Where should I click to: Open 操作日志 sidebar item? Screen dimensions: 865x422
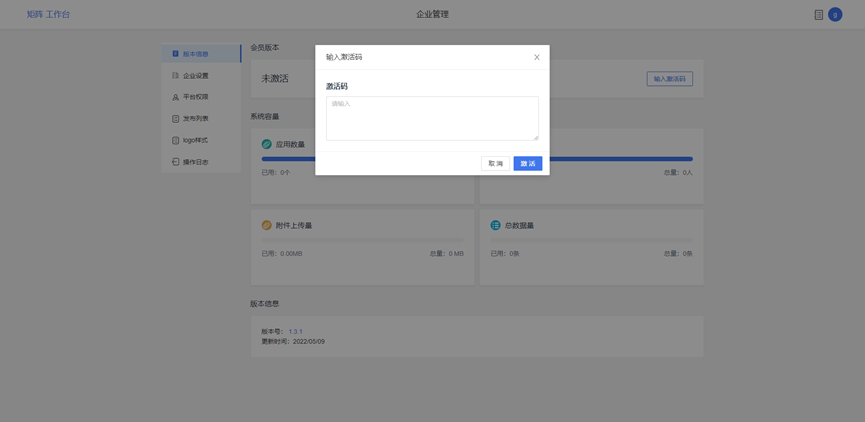coord(201,162)
